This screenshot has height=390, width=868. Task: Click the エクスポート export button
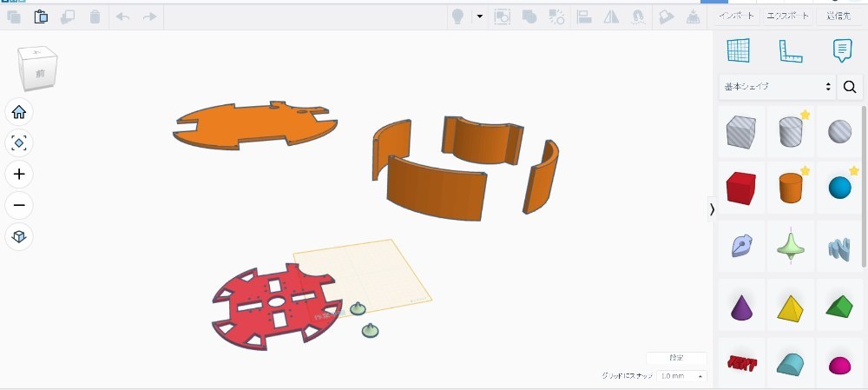787,16
